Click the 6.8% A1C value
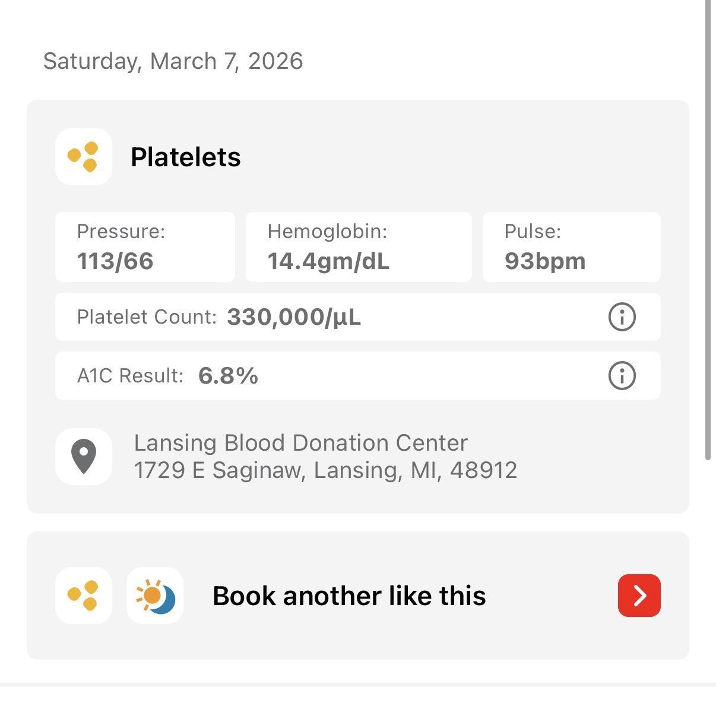Image resolution: width=716 pixels, height=728 pixels. tap(228, 376)
